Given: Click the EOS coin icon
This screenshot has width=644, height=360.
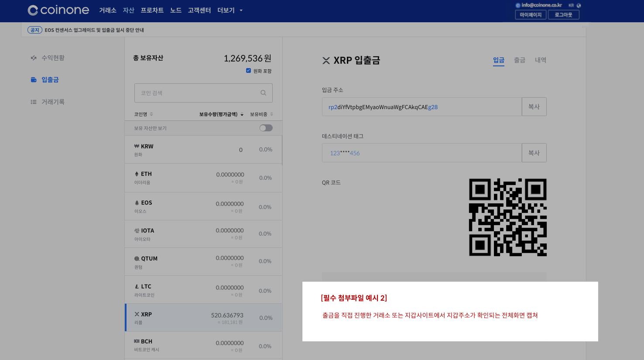Looking at the screenshot, I should 137,202.
